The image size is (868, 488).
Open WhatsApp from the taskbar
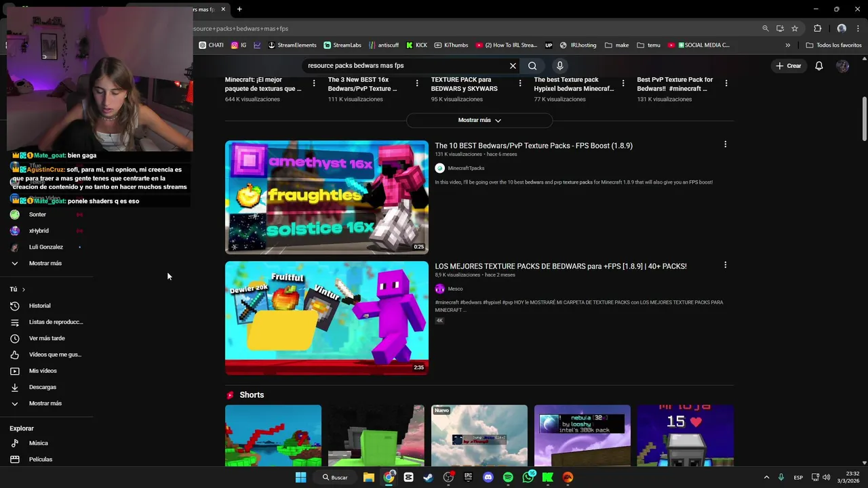(528, 477)
